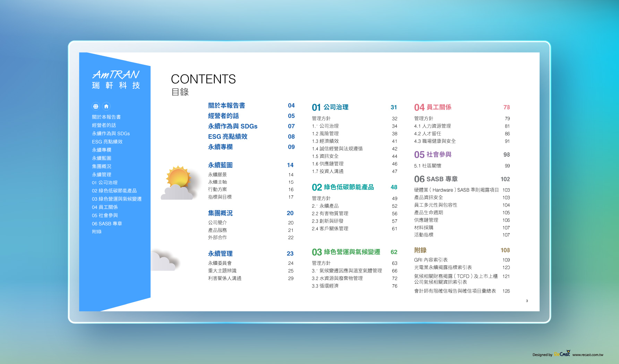Click contents entry 永續主軸
This screenshot has height=364, width=619.
217,182
